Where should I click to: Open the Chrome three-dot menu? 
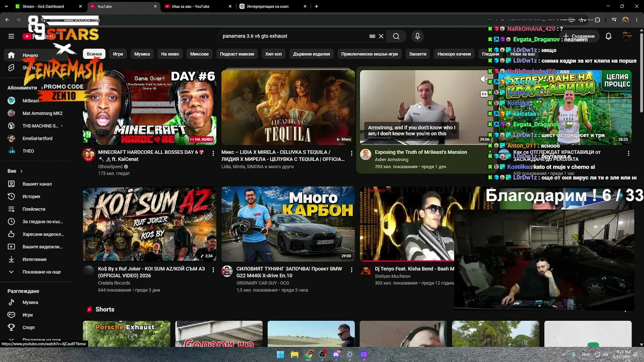point(636,20)
